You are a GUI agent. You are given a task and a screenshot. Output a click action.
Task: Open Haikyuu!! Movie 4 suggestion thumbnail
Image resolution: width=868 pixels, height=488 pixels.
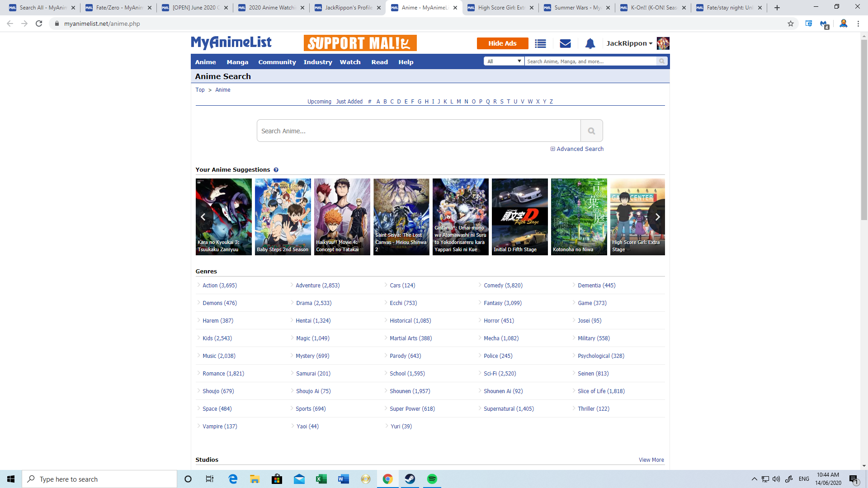coord(342,217)
